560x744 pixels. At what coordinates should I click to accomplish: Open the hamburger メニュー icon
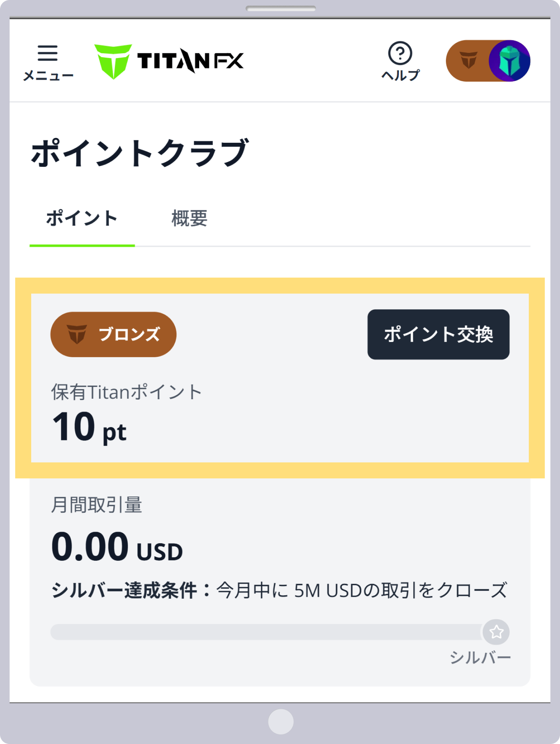pyautogui.click(x=48, y=54)
